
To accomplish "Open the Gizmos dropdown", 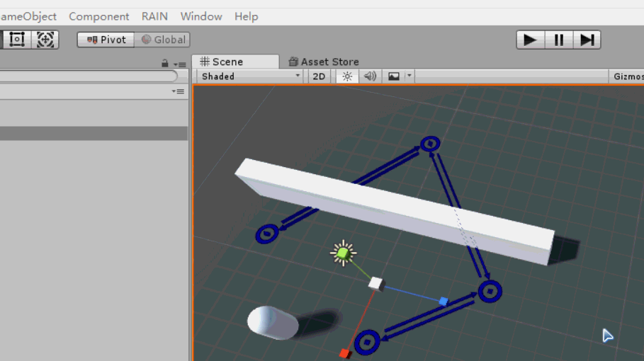I will [627, 76].
